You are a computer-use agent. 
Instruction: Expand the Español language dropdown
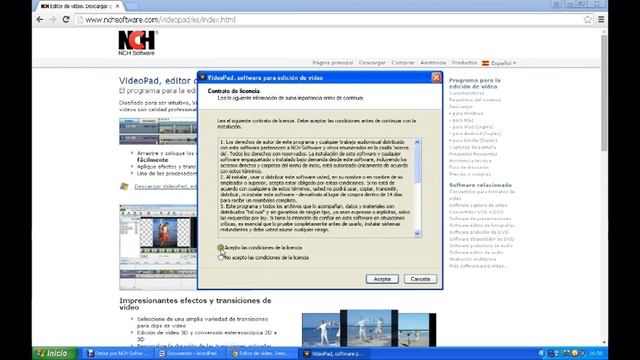click(503, 63)
